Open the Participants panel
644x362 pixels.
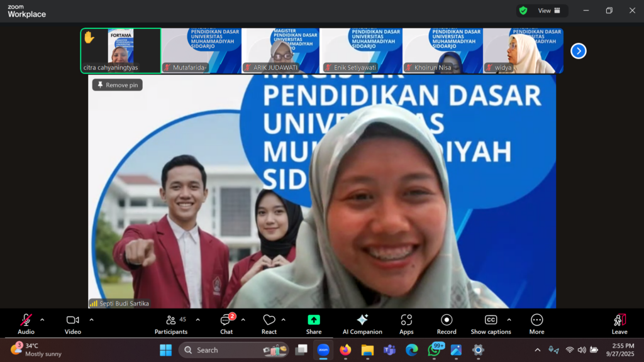click(x=171, y=324)
